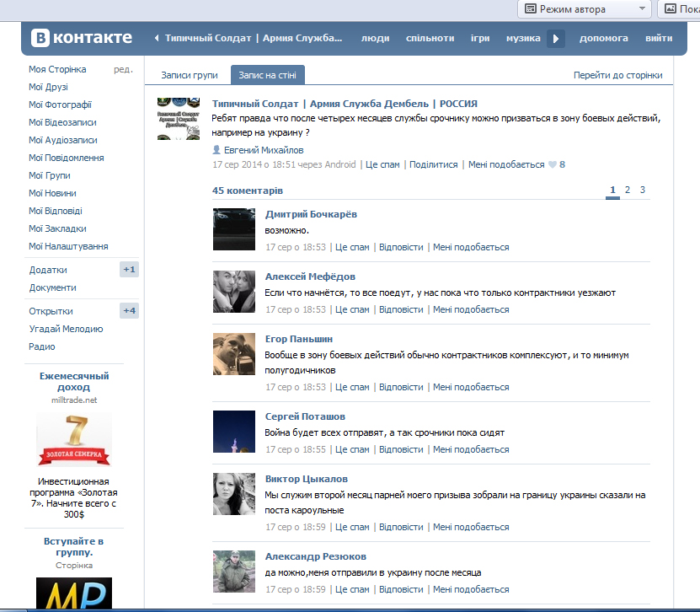Viewport: 700px width, 612px height.
Task: Open Мої Відеозаписи in sidebar
Action: pos(62,122)
